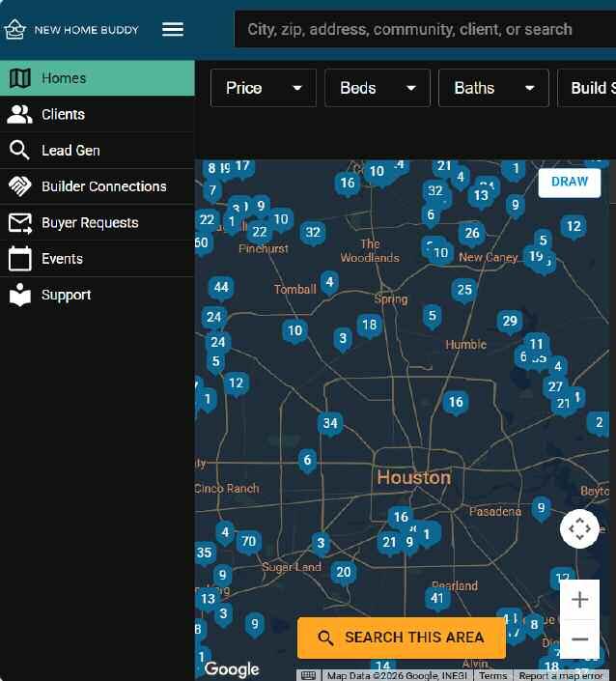This screenshot has width=616, height=681.
Task: Click map cluster 16 east of Houston loop
Action: [456, 402]
